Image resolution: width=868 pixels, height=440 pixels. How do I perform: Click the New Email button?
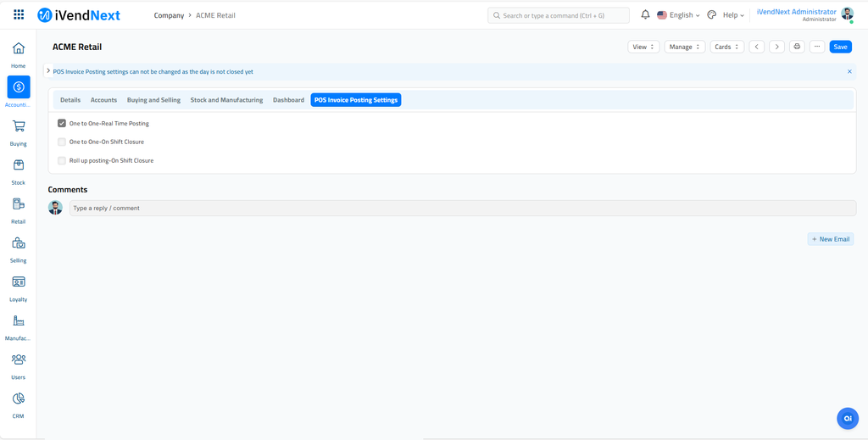tap(830, 239)
